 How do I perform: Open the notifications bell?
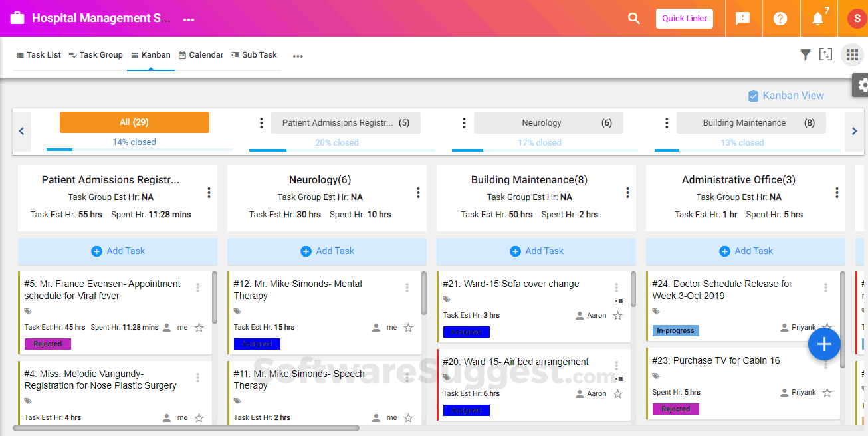coord(818,19)
